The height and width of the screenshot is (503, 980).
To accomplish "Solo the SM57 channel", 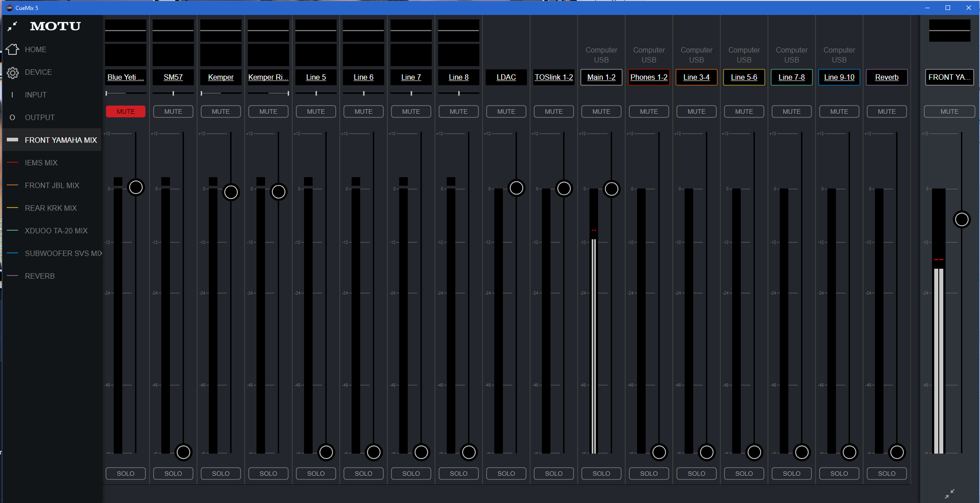I will point(173,474).
